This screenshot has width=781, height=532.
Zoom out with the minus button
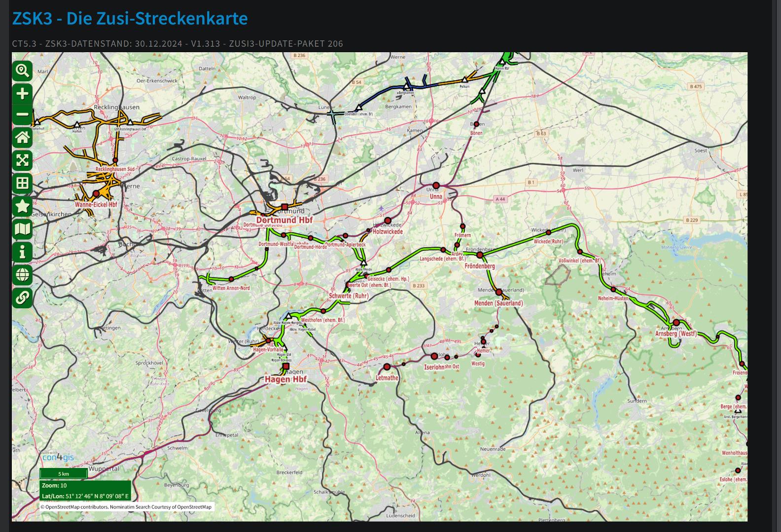tap(22, 115)
